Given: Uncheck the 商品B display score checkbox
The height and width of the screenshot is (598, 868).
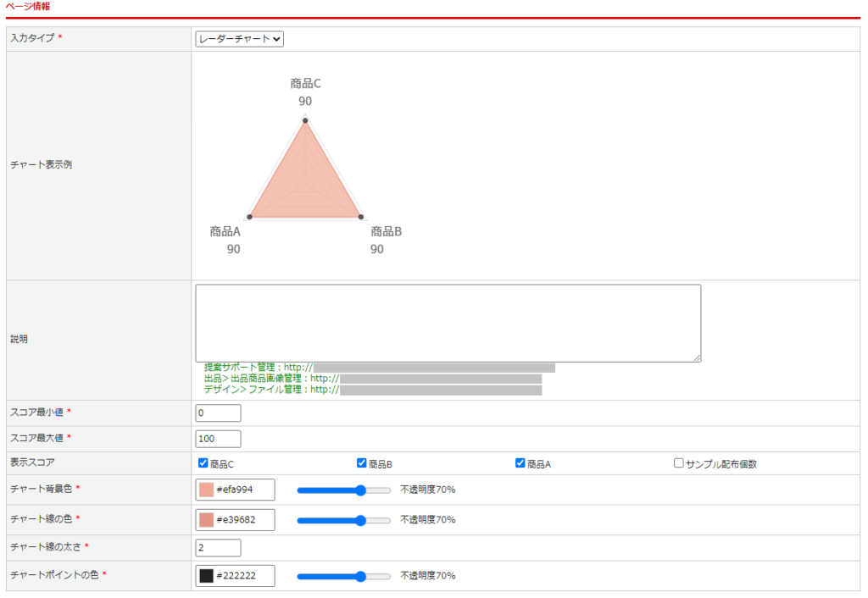Looking at the screenshot, I should [362, 463].
